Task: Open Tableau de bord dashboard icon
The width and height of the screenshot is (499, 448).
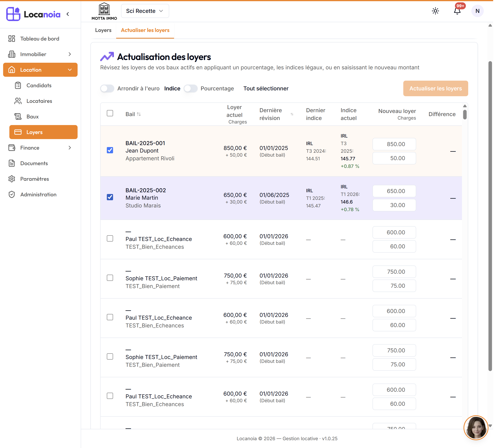Action: click(x=12, y=39)
